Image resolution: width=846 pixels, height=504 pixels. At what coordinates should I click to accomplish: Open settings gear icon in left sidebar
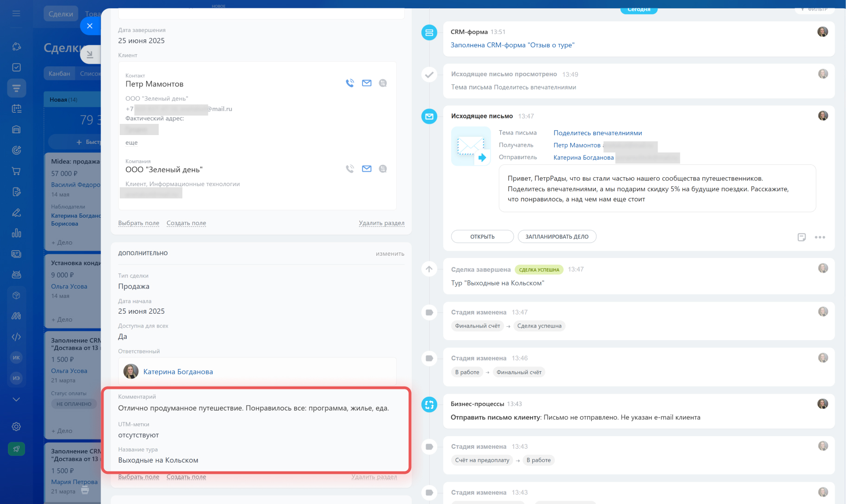[x=16, y=426]
